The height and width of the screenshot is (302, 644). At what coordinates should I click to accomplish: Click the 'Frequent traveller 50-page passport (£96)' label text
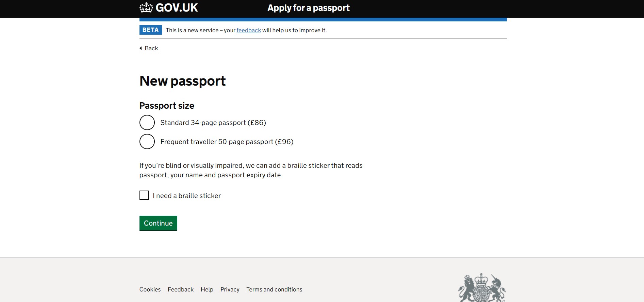pyautogui.click(x=227, y=142)
